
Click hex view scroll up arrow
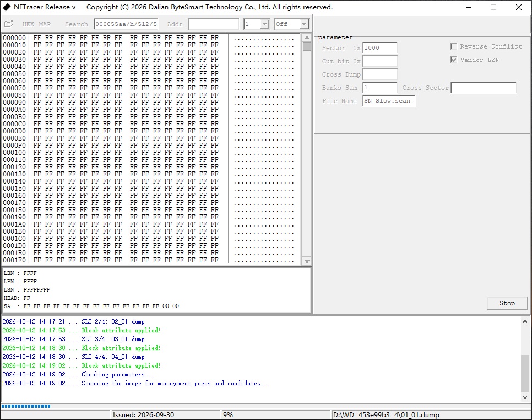pos(307,37)
